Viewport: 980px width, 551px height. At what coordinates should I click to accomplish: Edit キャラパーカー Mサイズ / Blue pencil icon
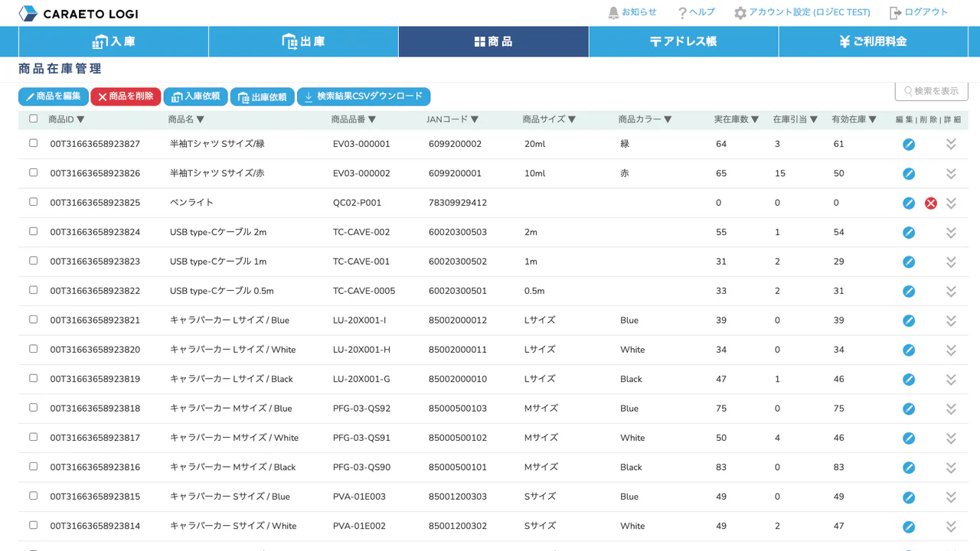click(909, 409)
